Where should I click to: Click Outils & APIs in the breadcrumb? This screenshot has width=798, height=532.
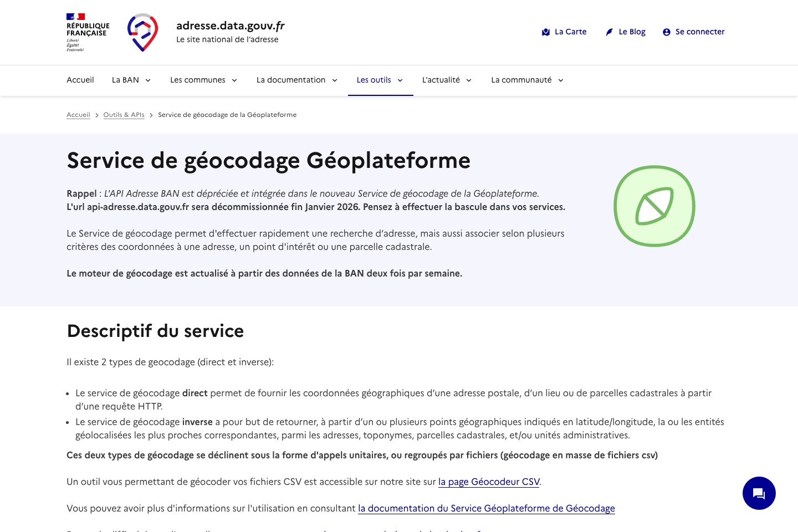(x=124, y=115)
